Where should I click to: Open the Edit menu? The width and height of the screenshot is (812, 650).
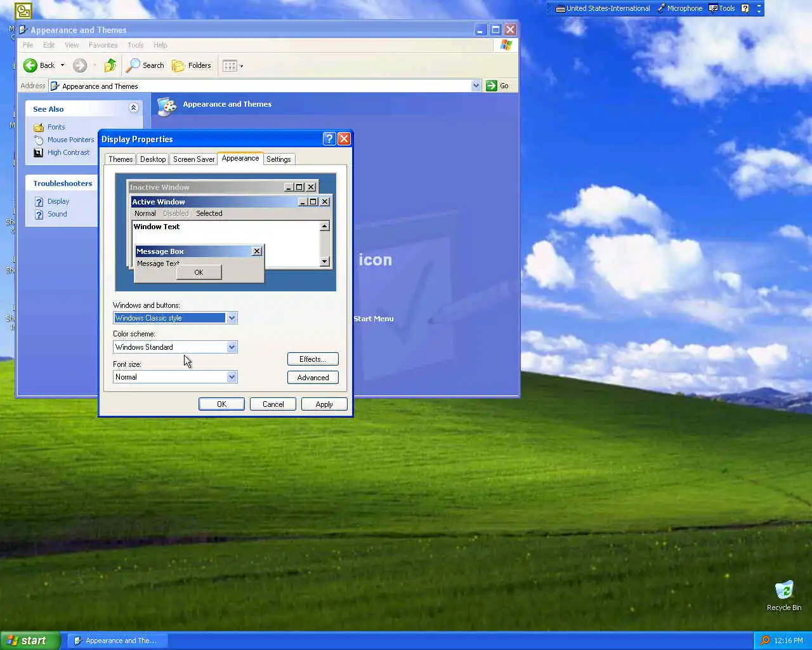[x=49, y=45]
